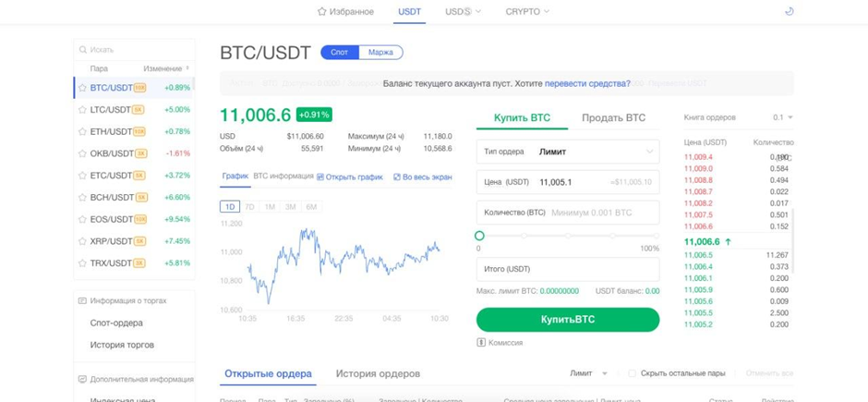Click the amount percentage slider handle
Viewport: 868px width, 402px height.
[x=479, y=236]
